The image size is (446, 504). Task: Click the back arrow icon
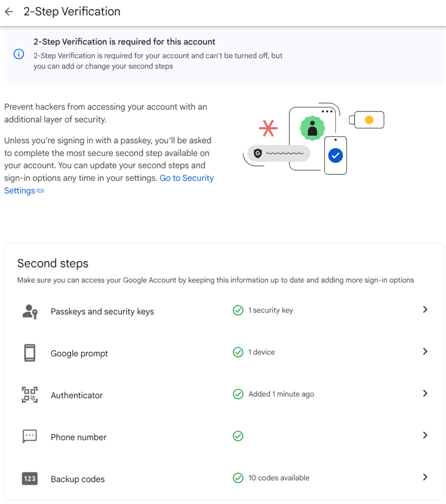9,12
